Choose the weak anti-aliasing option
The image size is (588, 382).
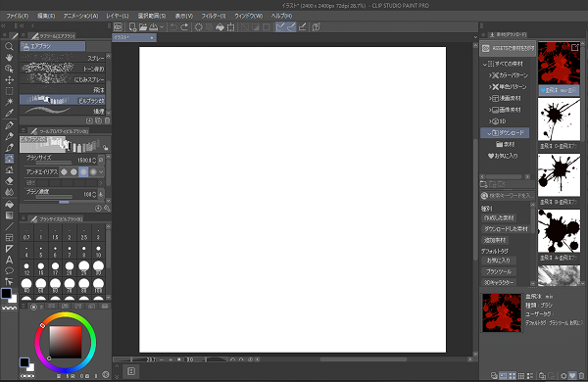pyautogui.click(x=73, y=171)
